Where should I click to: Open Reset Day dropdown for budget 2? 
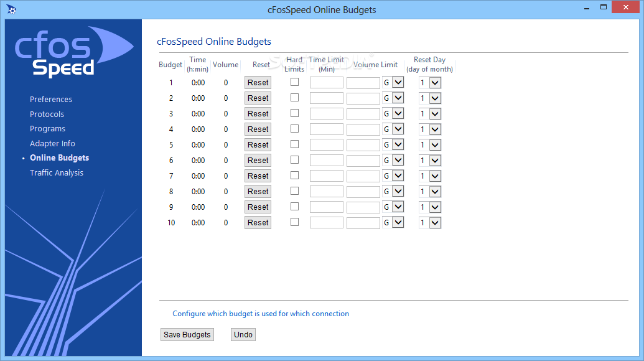tap(429, 98)
